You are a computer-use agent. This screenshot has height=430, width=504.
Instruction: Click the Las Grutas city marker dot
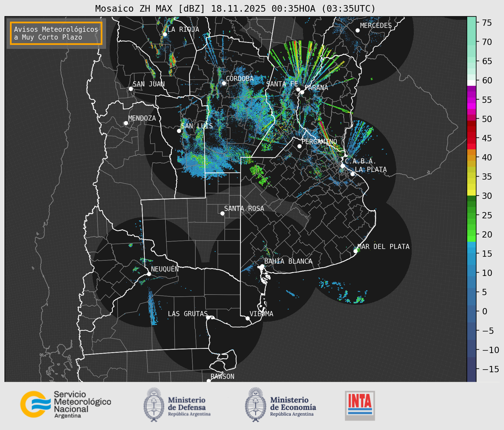[208, 318]
